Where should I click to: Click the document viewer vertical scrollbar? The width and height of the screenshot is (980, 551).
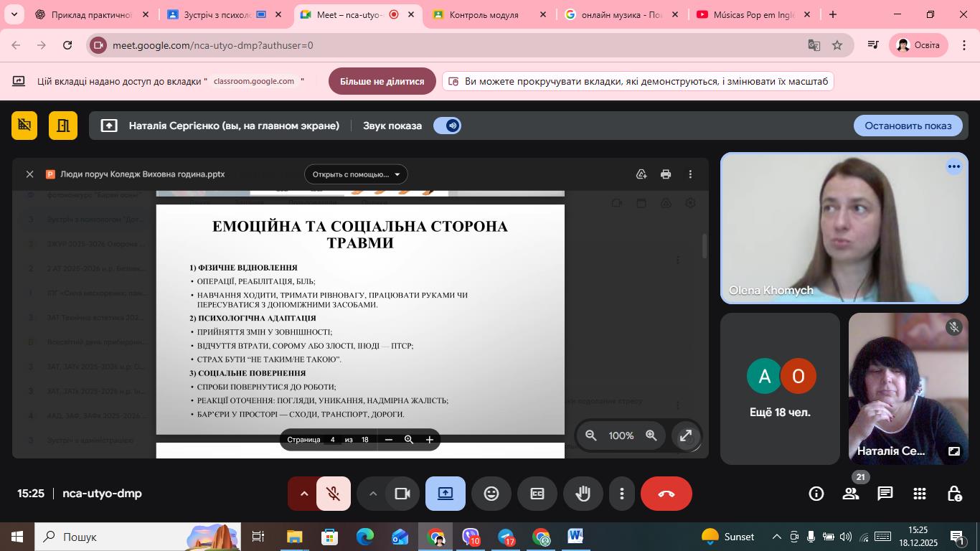tap(705, 246)
